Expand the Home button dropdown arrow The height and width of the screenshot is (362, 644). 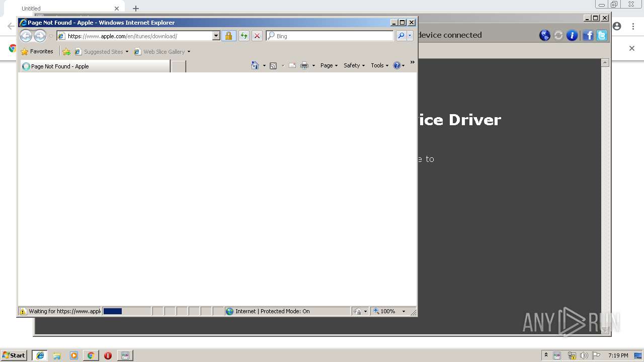click(x=264, y=65)
